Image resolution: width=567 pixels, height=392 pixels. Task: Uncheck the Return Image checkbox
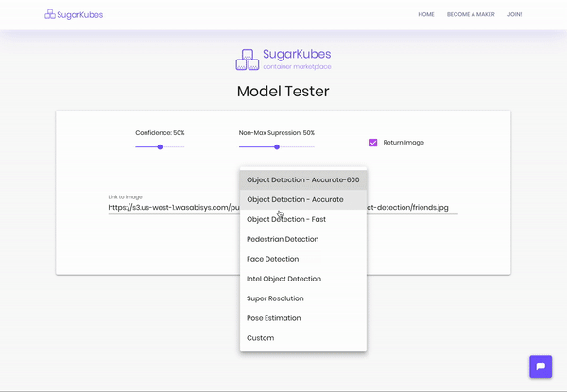[373, 143]
